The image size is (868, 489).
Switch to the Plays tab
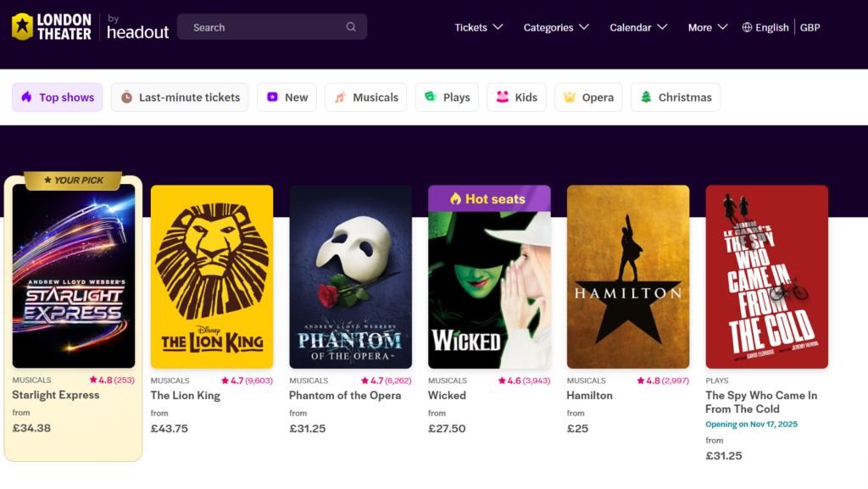447,97
